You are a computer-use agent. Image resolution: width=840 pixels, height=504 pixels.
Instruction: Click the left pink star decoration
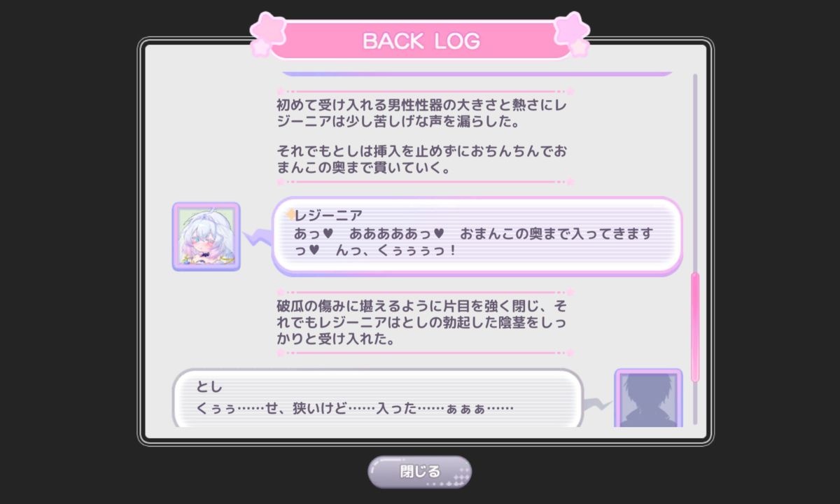[x=266, y=34]
